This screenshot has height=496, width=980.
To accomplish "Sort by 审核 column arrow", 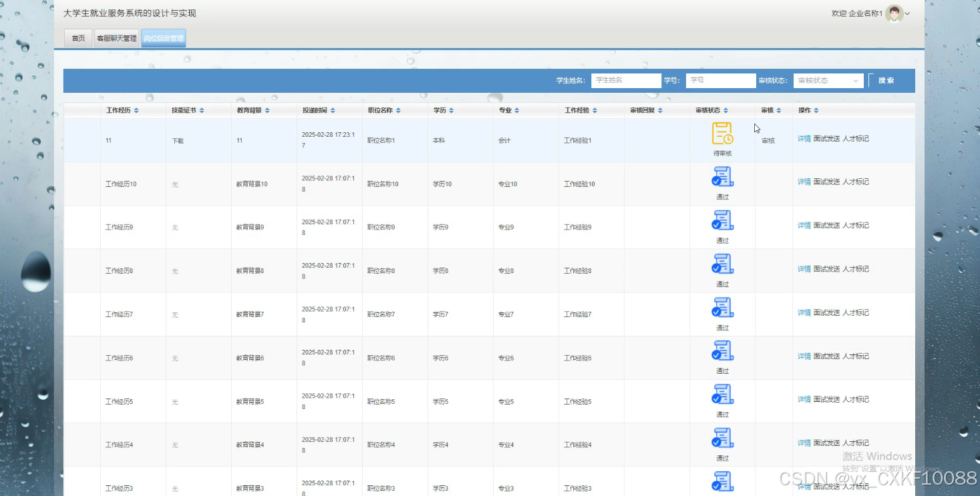I will pyautogui.click(x=779, y=110).
